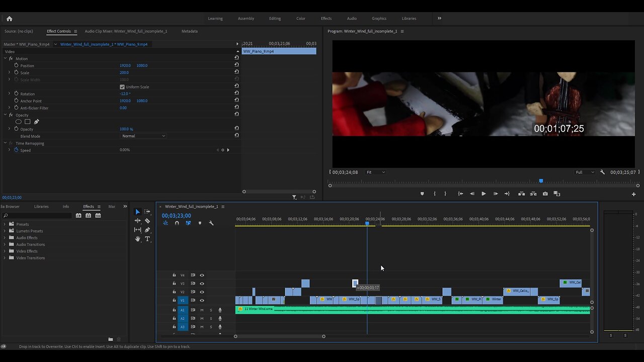Screen dimensions: 644x362
Task: Export frame with camera icon
Action: 545,194
